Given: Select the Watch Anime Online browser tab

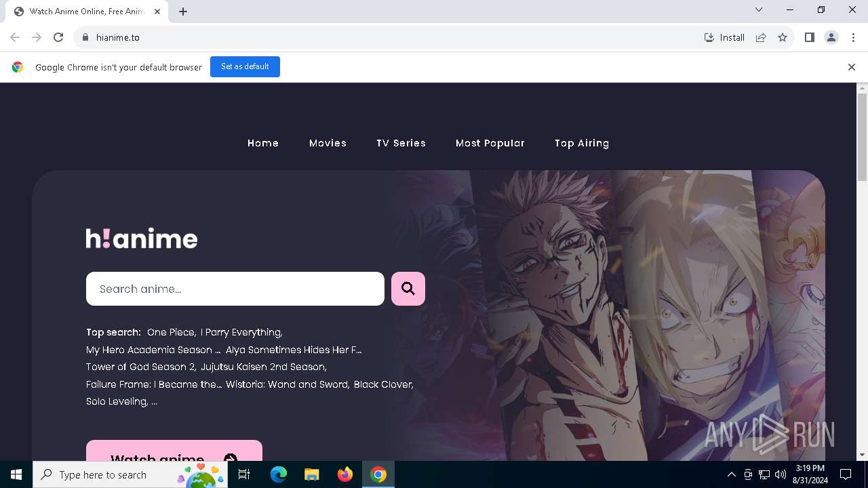Looking at the screenshot, I should (87, 12).
